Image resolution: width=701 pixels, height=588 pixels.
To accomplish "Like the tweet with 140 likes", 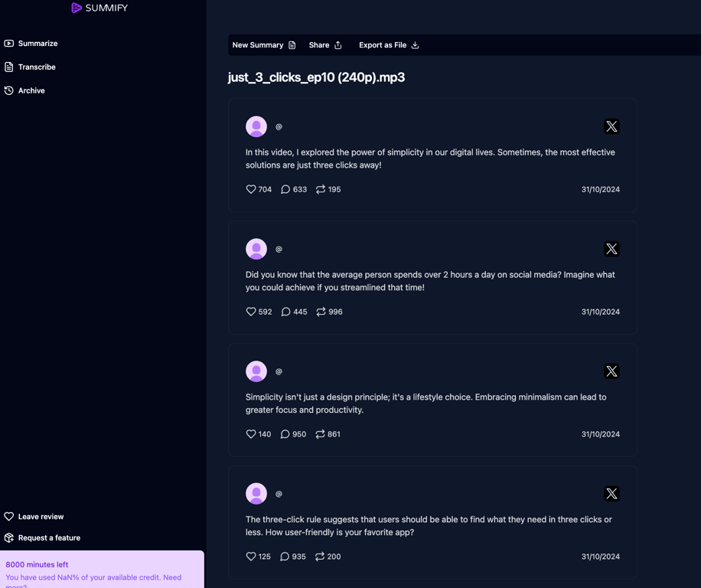I will click(251, 434).
